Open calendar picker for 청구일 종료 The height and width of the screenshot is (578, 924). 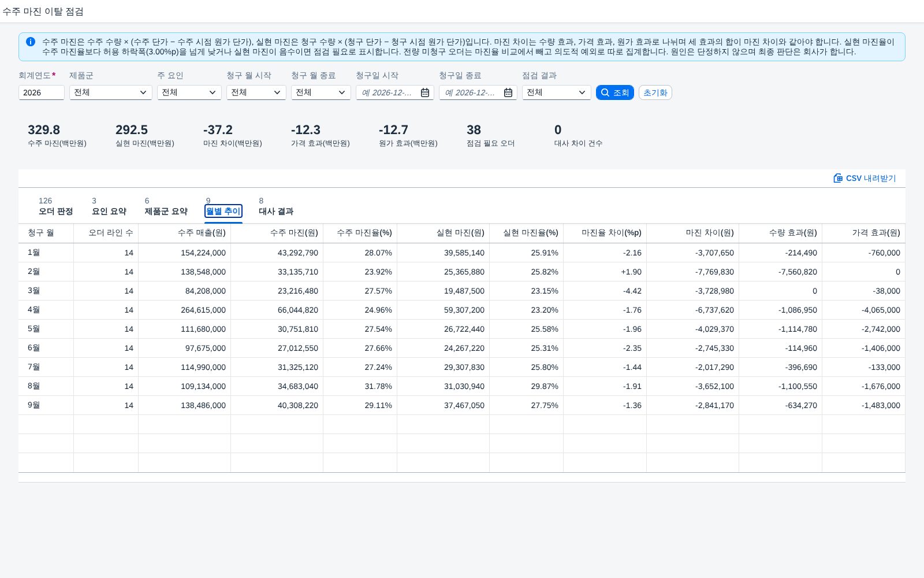tap(508, 92)
